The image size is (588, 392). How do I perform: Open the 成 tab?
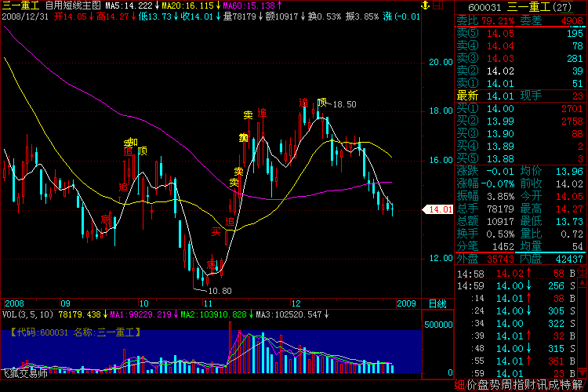click(553, 385)
